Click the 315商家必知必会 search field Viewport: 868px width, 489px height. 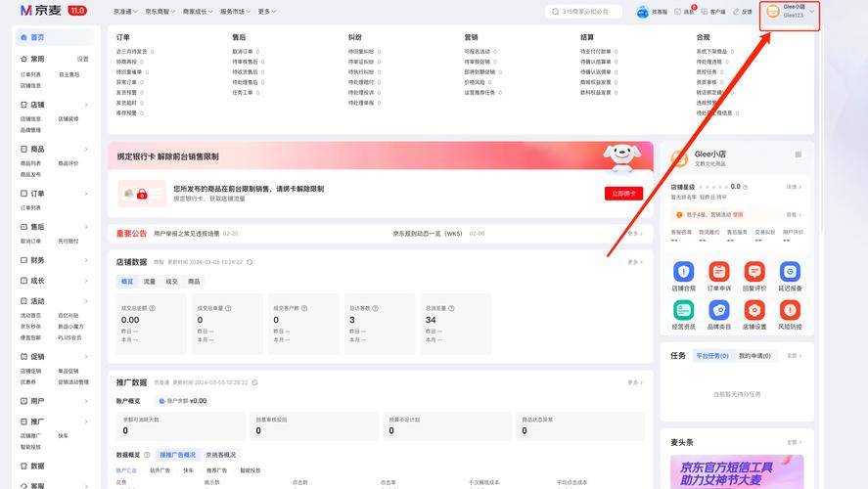tap(584, 12)
